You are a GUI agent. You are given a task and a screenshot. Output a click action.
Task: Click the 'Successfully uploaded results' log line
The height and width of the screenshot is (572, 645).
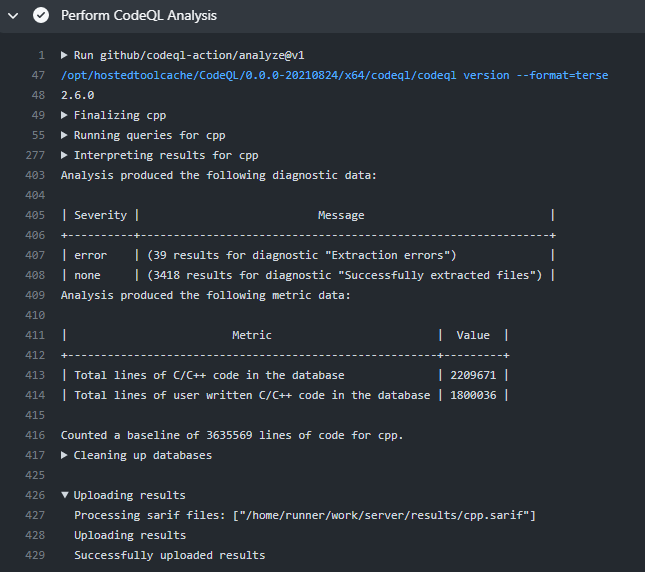tap(169, 555)
